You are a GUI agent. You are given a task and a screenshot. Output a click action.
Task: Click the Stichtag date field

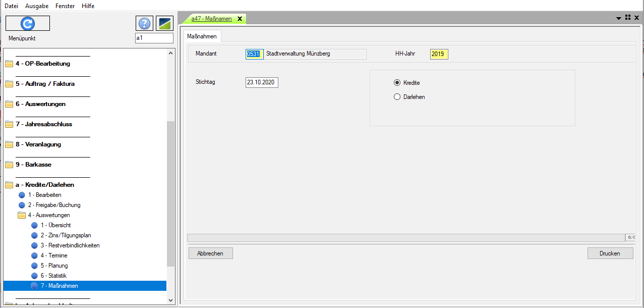pos(262,82)
